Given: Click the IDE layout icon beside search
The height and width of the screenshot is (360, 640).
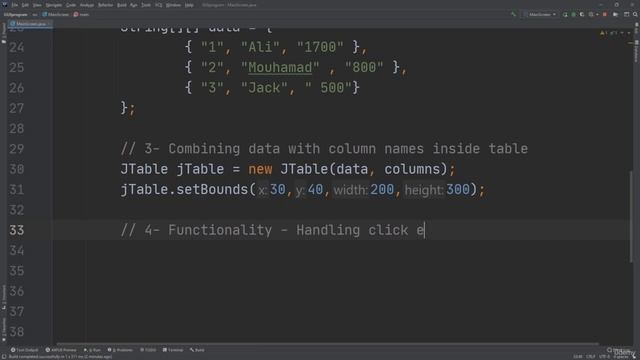Looking at the screenshot, I should [627, 14].
